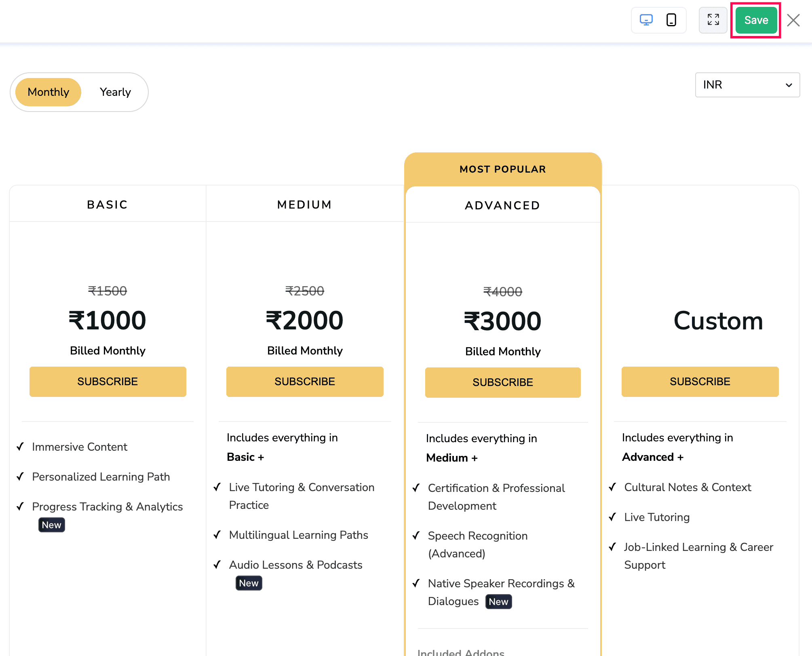Screen dimensions: 812x656
Task: Subscribe to the Advanced plan
Action: coord(503,382)
